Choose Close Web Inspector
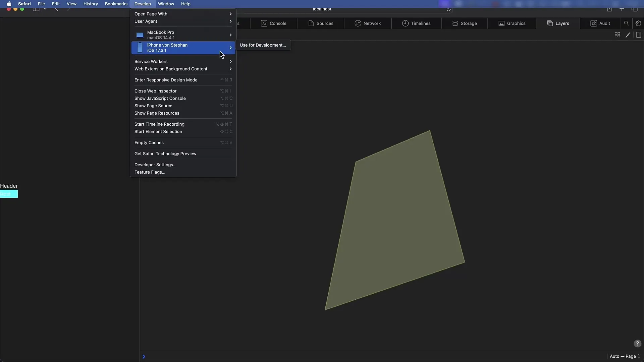This screenshot has width=644, height=362. tap(183, 91)
